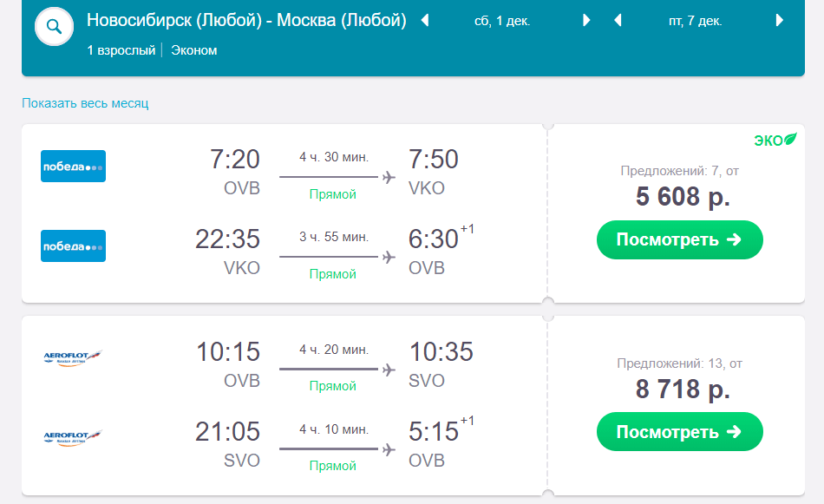The width and height of the screenshot is (824, 504).
Task: Click Aeroflot logo on 10:15 flight
Action: click(x=73, y=357)
